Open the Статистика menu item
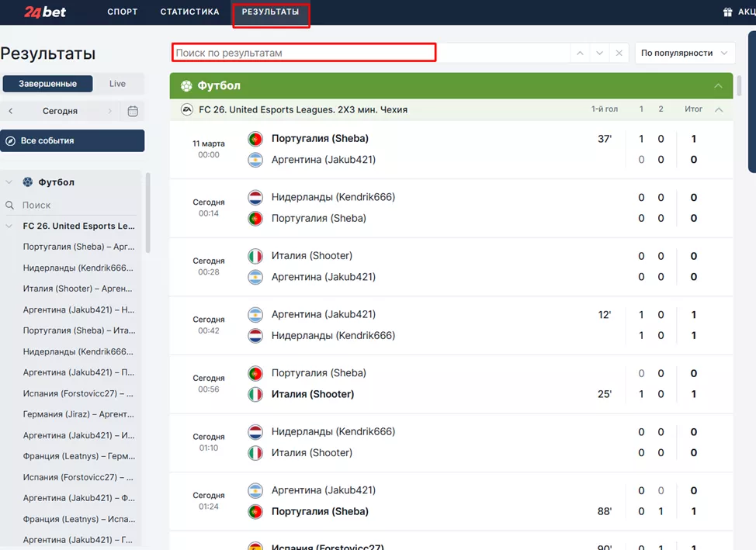Viewport: 756px width, 550px height. (189, 12)
